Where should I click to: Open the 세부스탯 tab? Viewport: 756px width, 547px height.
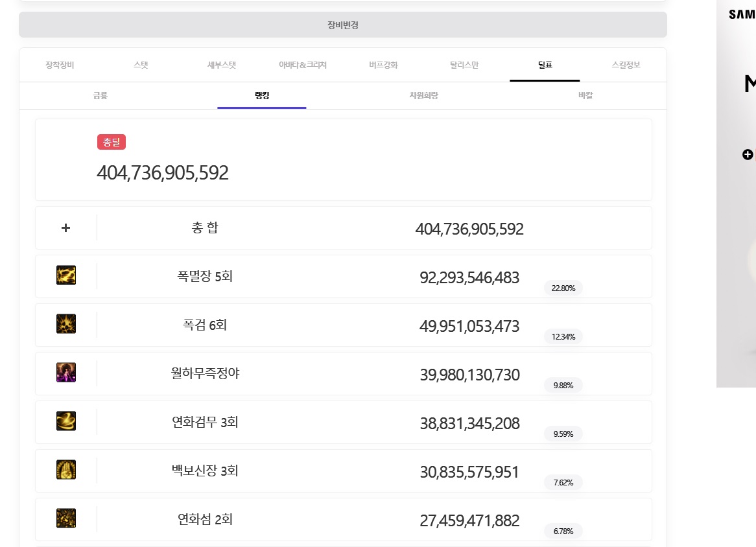point(221,65)
